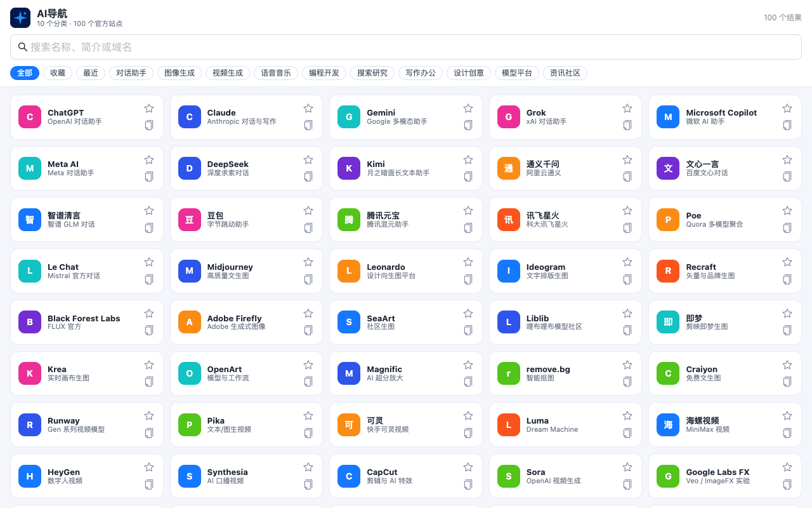Click the search box for names or domains
This screenshot has width=812, height=508.
(x=406, y=47)
